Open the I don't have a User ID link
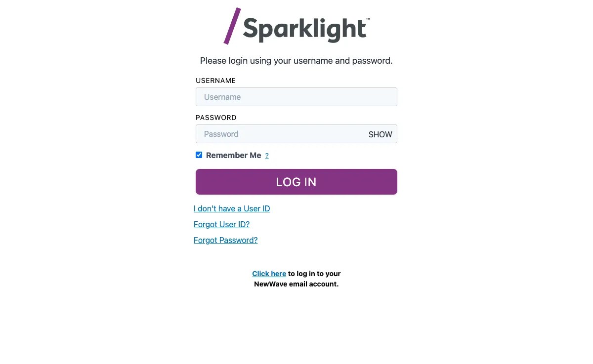The width and height of the screenshot is (593, 364). tap(232, 208)
